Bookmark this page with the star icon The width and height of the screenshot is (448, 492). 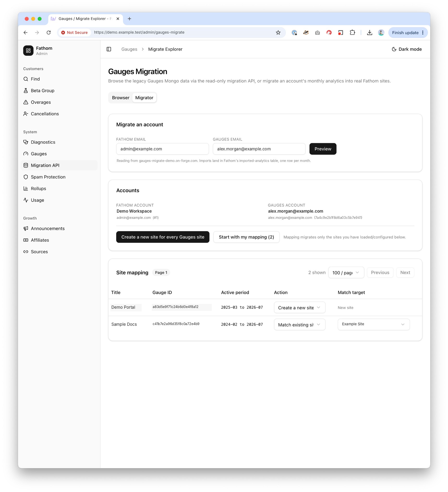[x=278, y=32]
